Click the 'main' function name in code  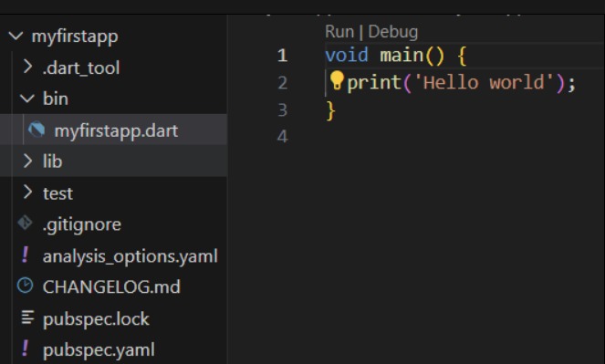coord(402,55)
